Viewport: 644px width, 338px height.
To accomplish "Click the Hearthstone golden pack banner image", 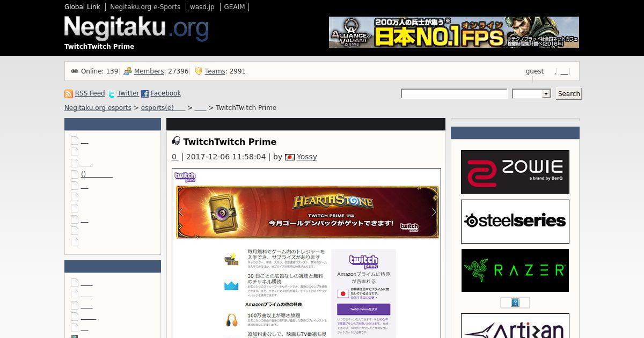I will point(308,212).
